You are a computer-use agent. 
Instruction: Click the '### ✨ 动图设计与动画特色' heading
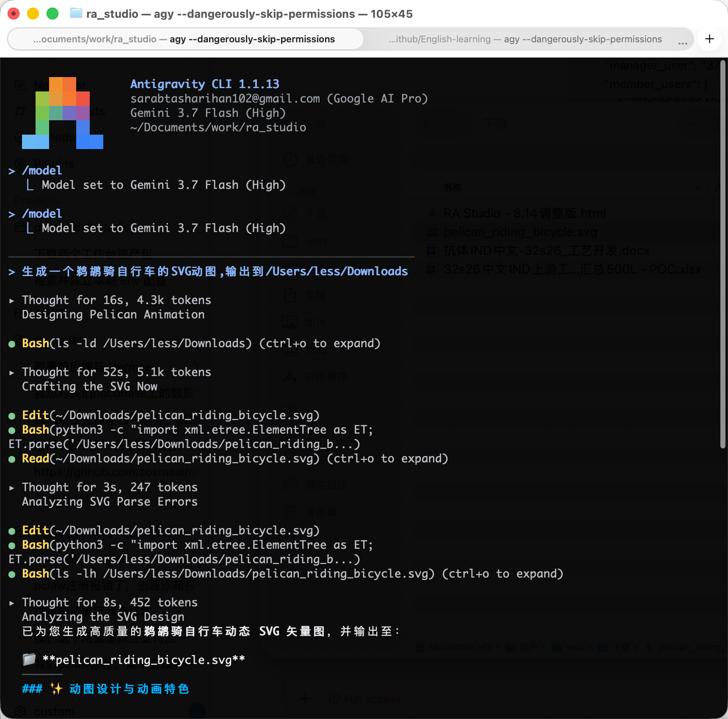click(x=105, y=689)
